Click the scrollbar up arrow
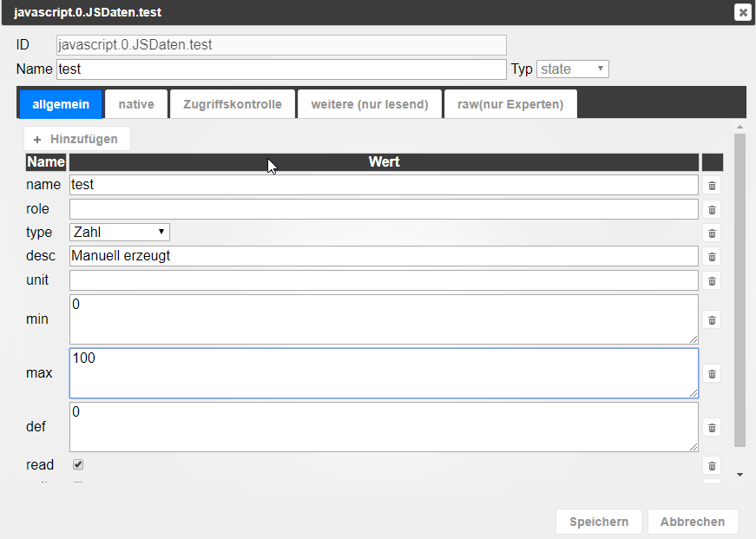This screenshot has height=539, width=756. [740, 127]
